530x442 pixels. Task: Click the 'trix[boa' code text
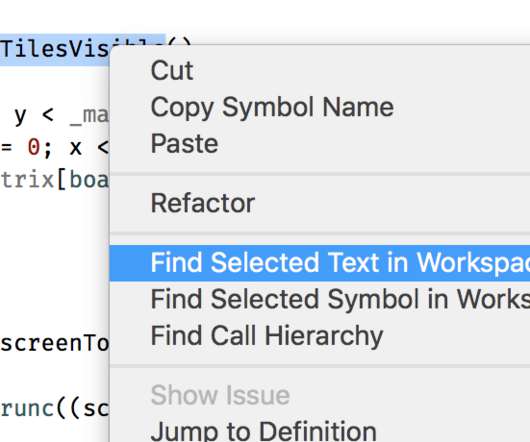(x=54, y=180)
